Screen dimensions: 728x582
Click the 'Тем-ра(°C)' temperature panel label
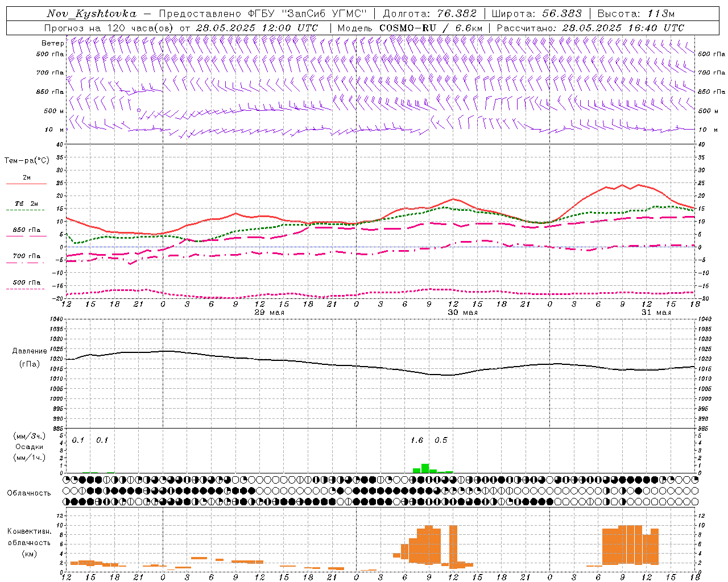point(27,161)
